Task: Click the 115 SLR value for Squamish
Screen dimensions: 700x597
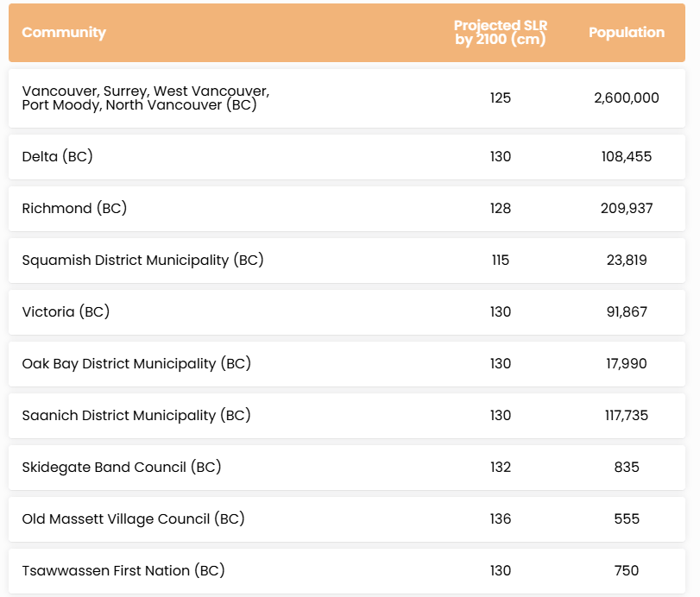Action: coord(501,261)
